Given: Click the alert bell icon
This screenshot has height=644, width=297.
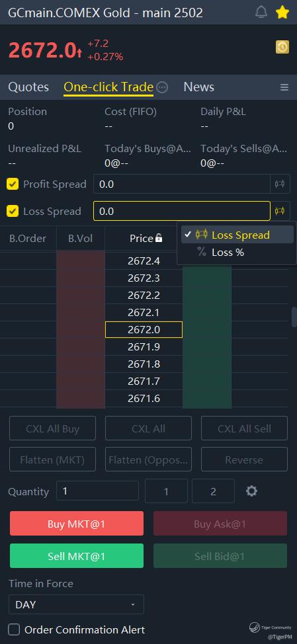Looking at the screenshot, I should pos(261,13).
